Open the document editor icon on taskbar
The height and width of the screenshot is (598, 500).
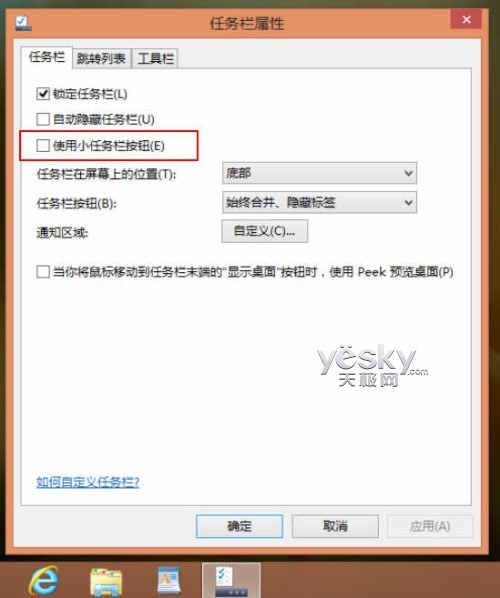(x=169, y=580)
